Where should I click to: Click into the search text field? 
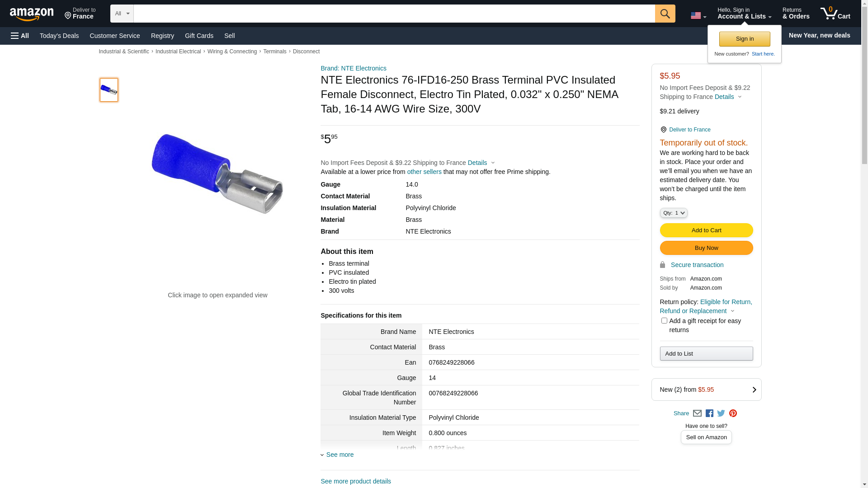click(393, 14)
